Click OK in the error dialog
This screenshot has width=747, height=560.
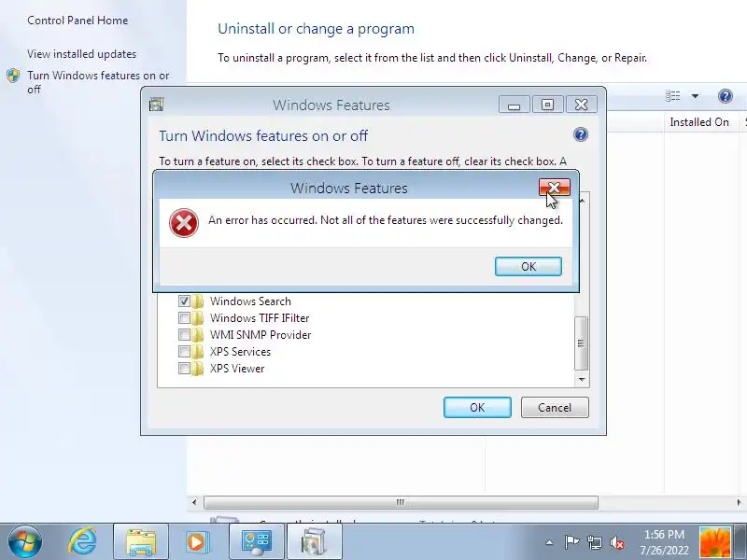(x=529, y=266)
